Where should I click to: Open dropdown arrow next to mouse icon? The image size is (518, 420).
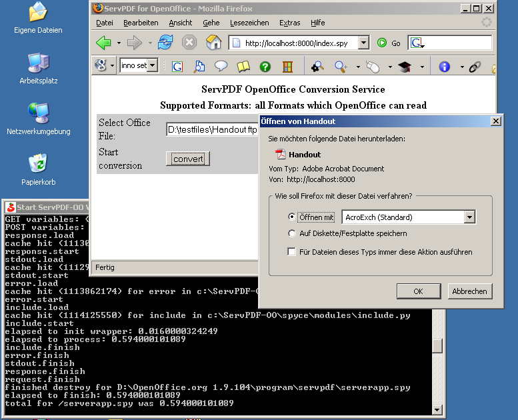click(390, 67)
